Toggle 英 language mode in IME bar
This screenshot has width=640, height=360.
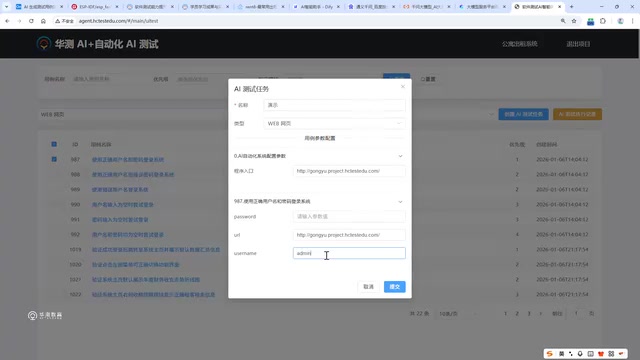point(561,353)
